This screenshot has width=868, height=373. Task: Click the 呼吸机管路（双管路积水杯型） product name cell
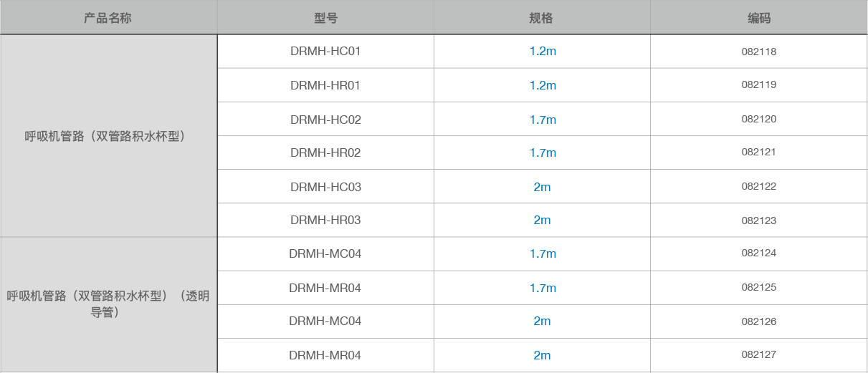(x=108, y=136)
